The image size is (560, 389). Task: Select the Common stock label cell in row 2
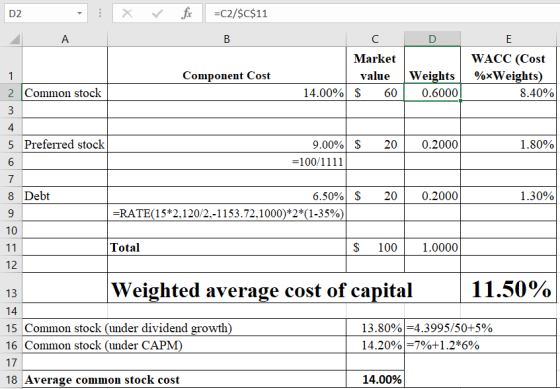click(x=65, y=93)
